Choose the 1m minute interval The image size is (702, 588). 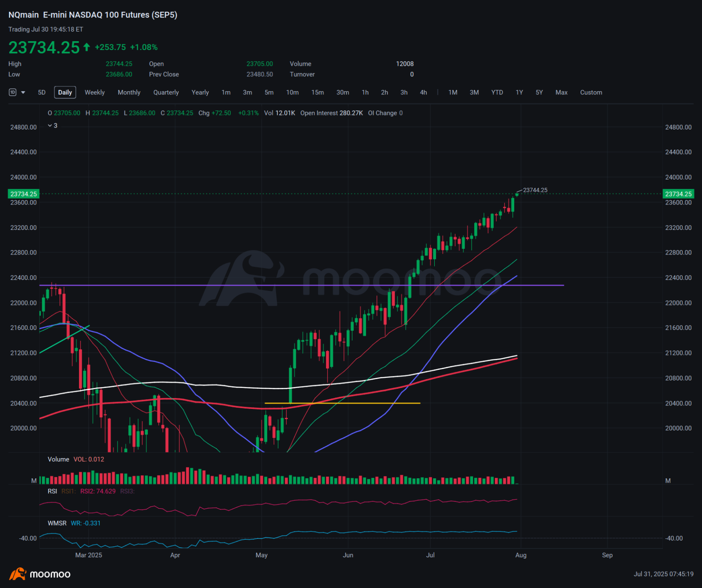tap(226, 92)
